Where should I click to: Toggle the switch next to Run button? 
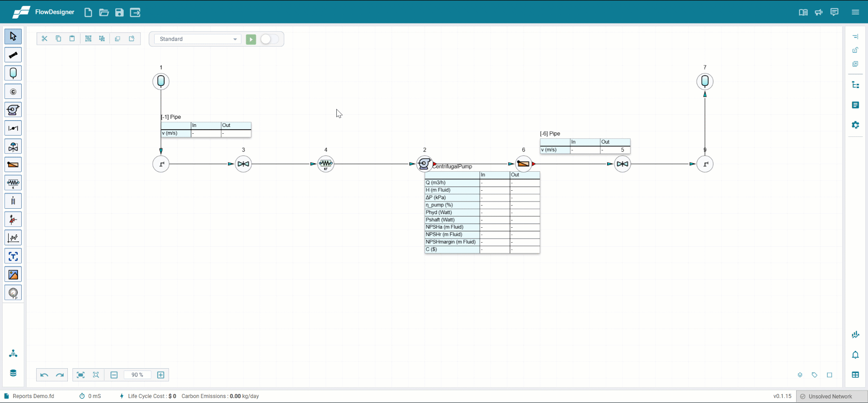pyautogui.click(x=269, y=39)
